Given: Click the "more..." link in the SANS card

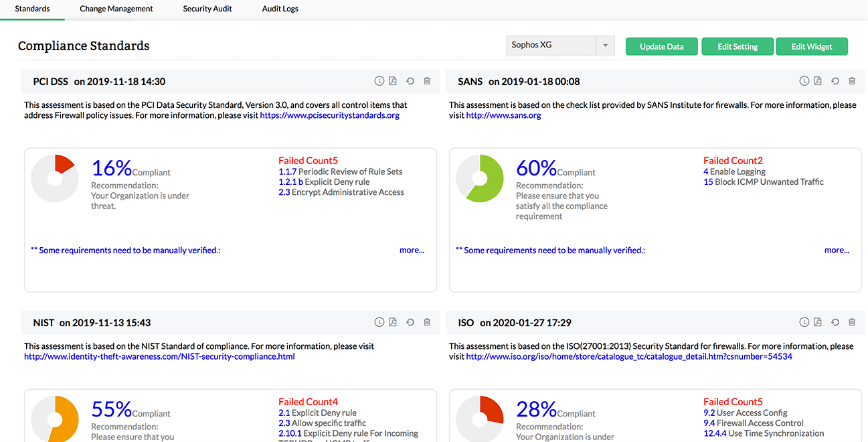Looking at the screenshot, I should pyautogui.click(x=837, y=250).
